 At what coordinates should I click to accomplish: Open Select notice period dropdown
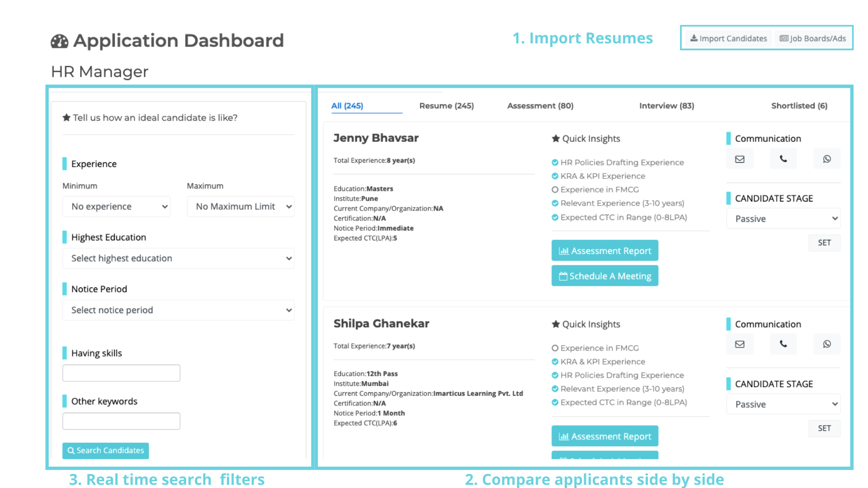click(178, 310)
